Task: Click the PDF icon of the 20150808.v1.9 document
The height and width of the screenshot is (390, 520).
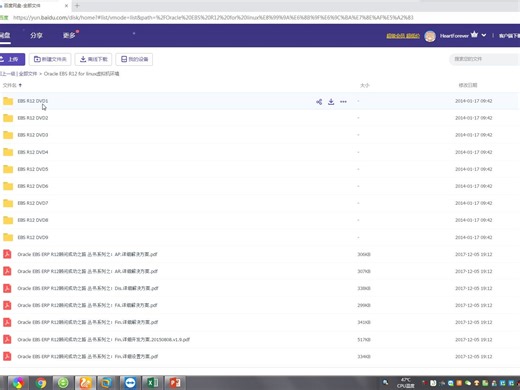Action: 7,339
